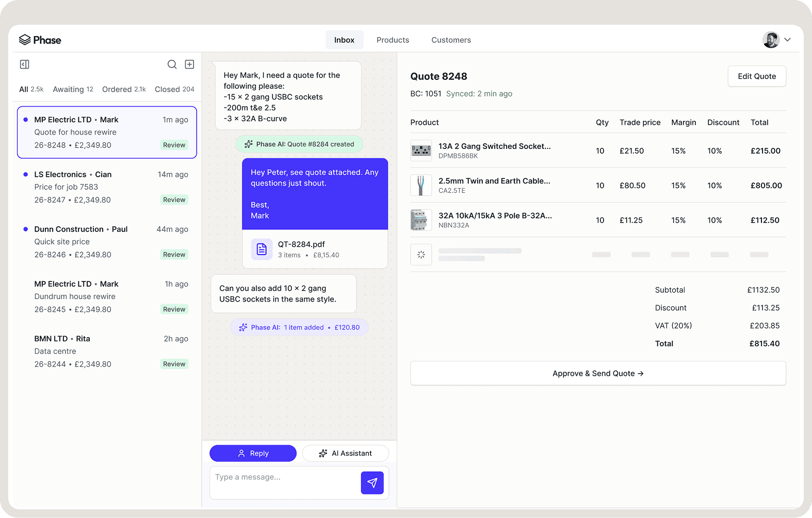This screenshot has height=518, width=812.
Task: Click 'Hey Peter, see quote attached' message
Action: (x=315, y=194)
